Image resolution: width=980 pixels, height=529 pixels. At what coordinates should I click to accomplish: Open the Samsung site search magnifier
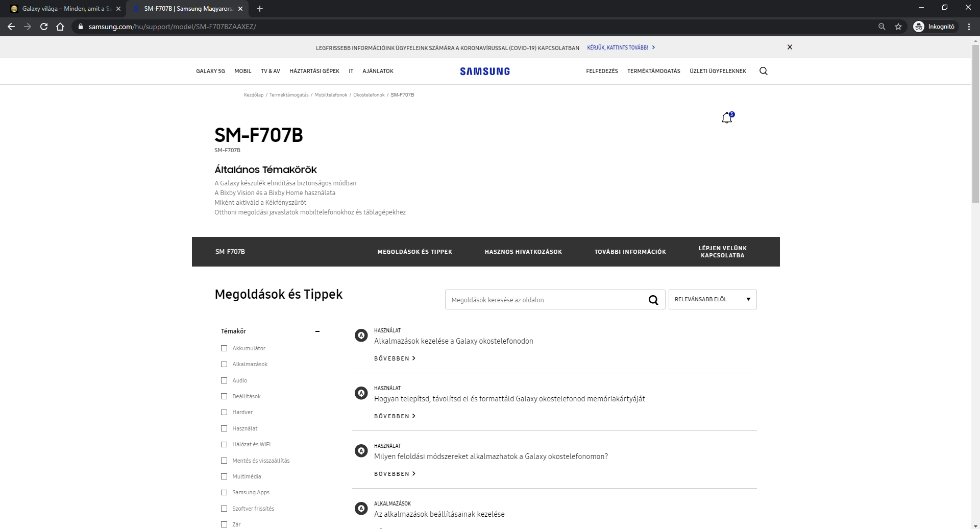pos(763,71)
